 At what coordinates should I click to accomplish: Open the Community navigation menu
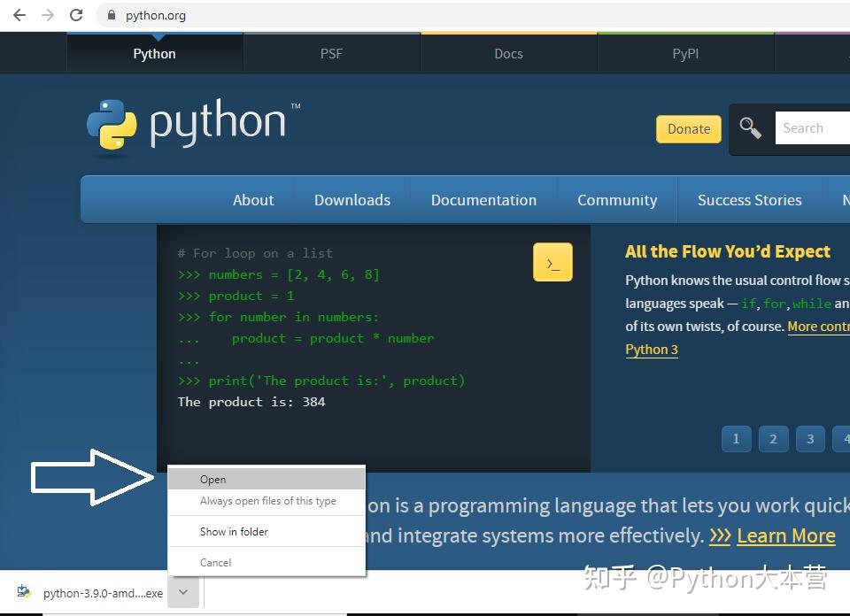coord(616,200)
